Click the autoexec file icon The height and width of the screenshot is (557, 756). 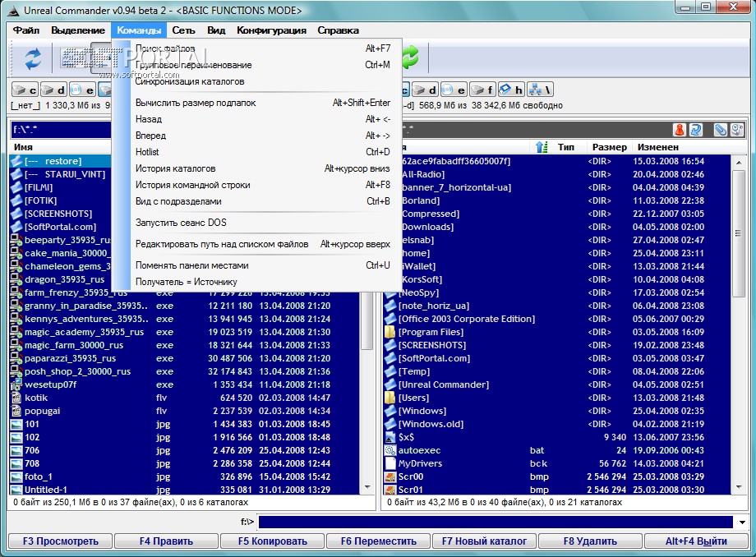point(390,450)
